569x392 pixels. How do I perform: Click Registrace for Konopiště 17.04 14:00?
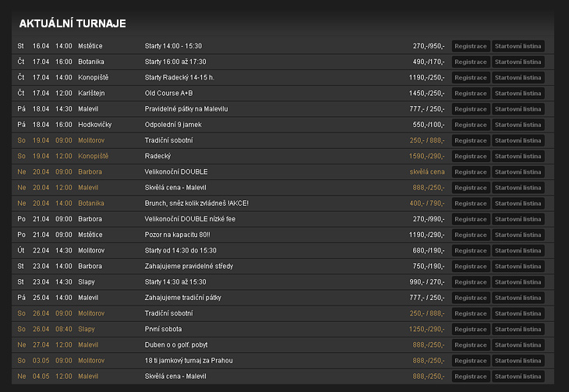click(471, 78)
